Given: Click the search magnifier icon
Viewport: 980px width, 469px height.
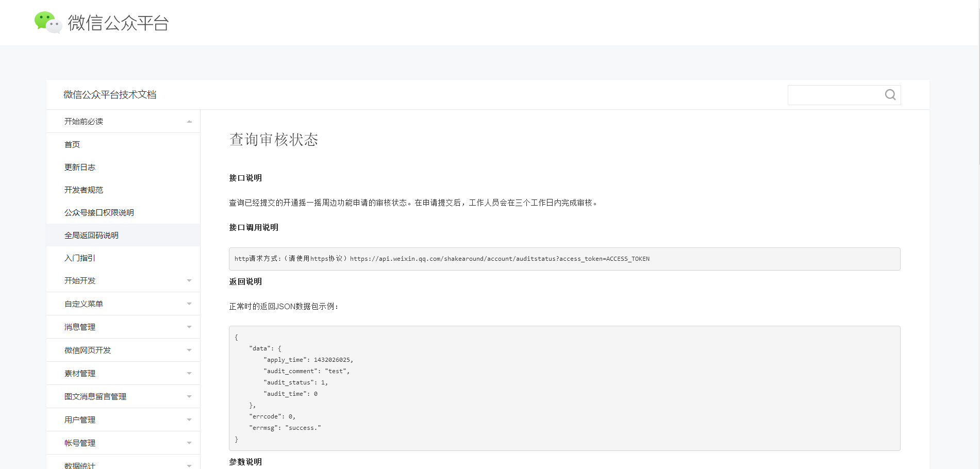Looking at the screenshot, I should (890, 95).
